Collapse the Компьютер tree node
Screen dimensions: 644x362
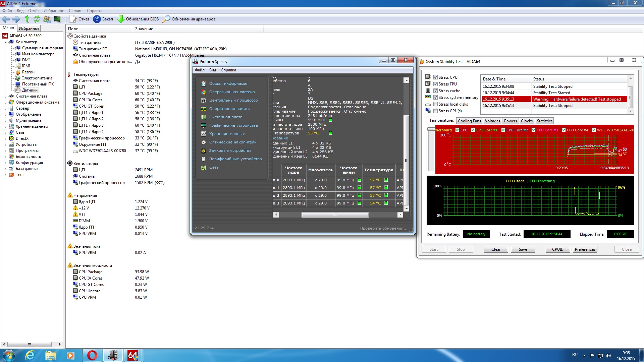tap(5, 42)
